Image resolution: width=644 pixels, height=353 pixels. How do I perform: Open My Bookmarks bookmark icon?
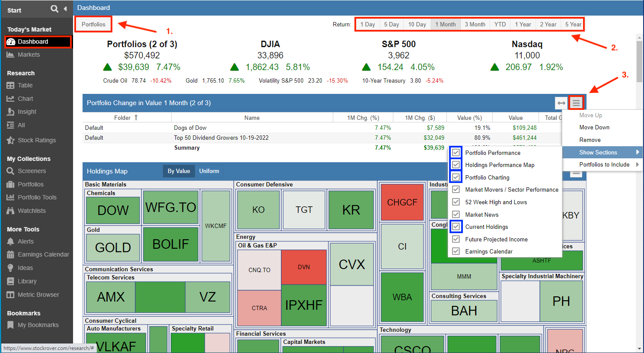click(x=10, y=325)
